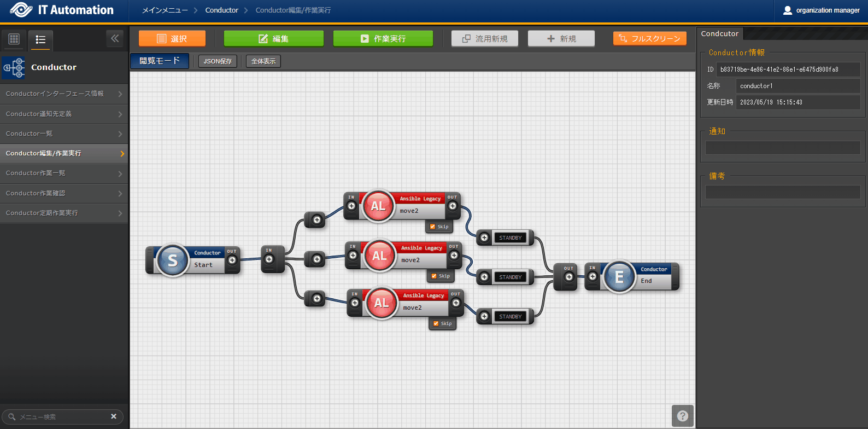This screenshot has width=868, height=429.
Task: Open the Conductor作業確認 menu
Action: click(x=64, y=193)
